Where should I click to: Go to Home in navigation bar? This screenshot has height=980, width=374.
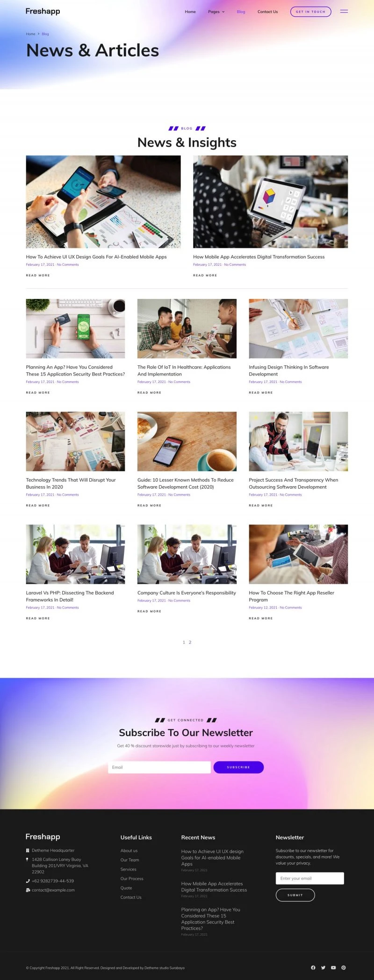[190, 12]
